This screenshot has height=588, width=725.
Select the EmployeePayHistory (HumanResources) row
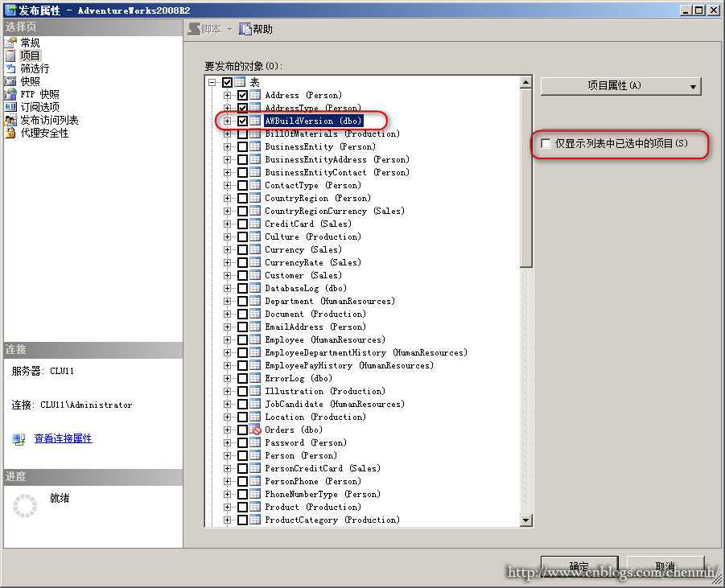point(349,366)
